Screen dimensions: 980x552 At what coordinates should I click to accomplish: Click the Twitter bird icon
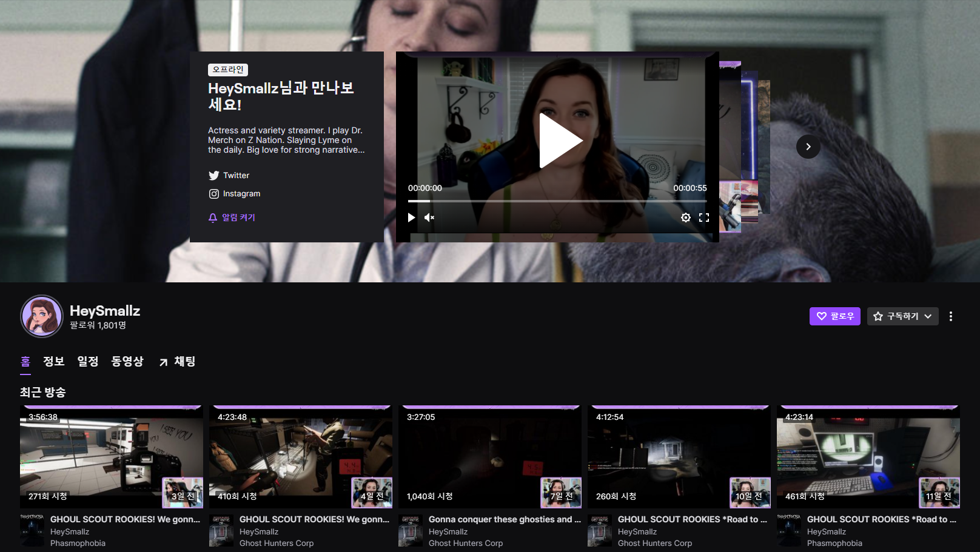pos(213,176)
